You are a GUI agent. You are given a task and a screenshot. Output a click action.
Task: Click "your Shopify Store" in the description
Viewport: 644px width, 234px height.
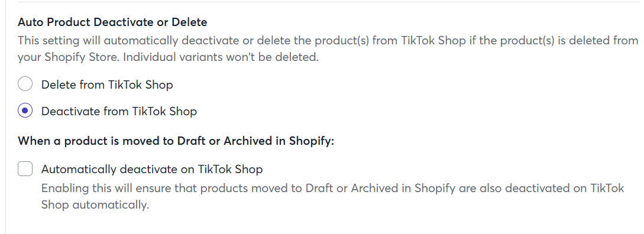tap(69, 57)
